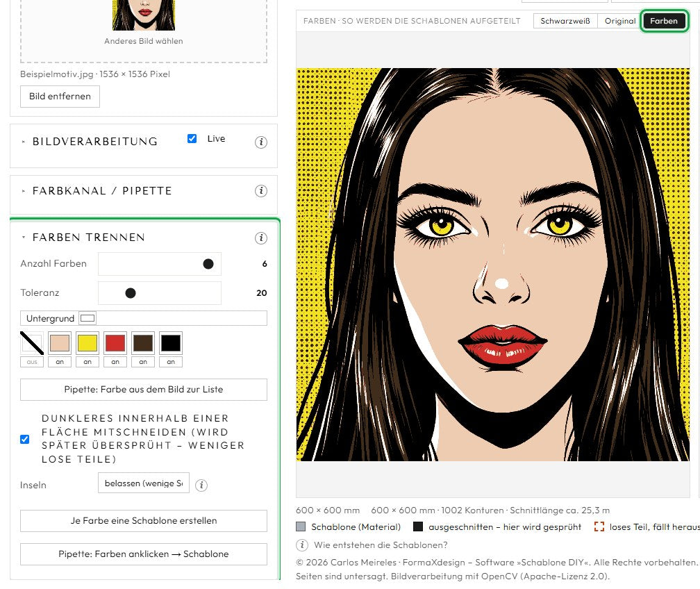Expand the Farbkanal / Pipette section

[x=102, y=191]
